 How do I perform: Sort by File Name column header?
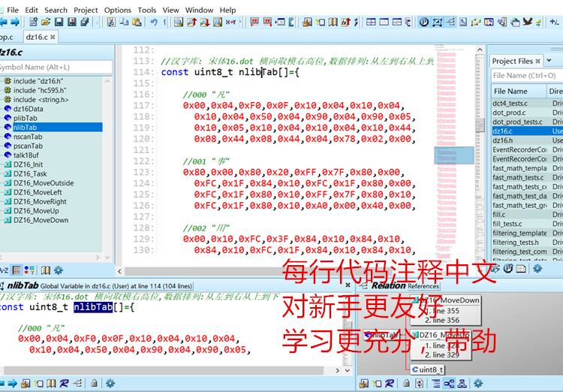click(x=519, y=92)
